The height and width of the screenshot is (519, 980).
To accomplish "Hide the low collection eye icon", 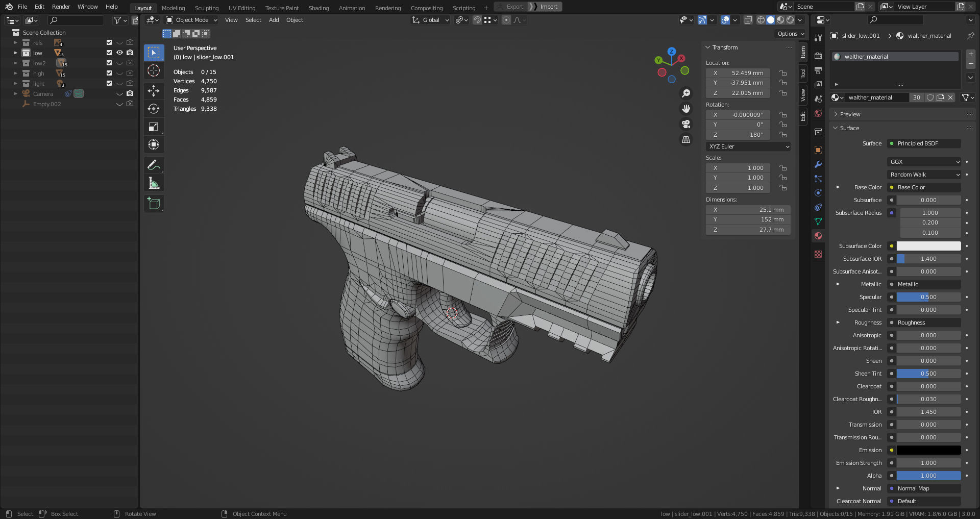I will point(119,53).
